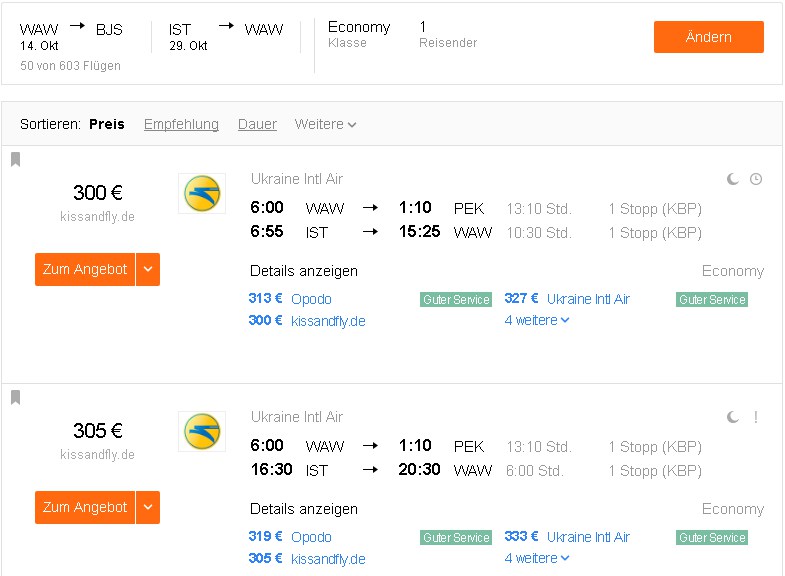Click Ukraine Intl Air logo of second flight
This screenshot has width=785, height=576.
click(202, 431)
